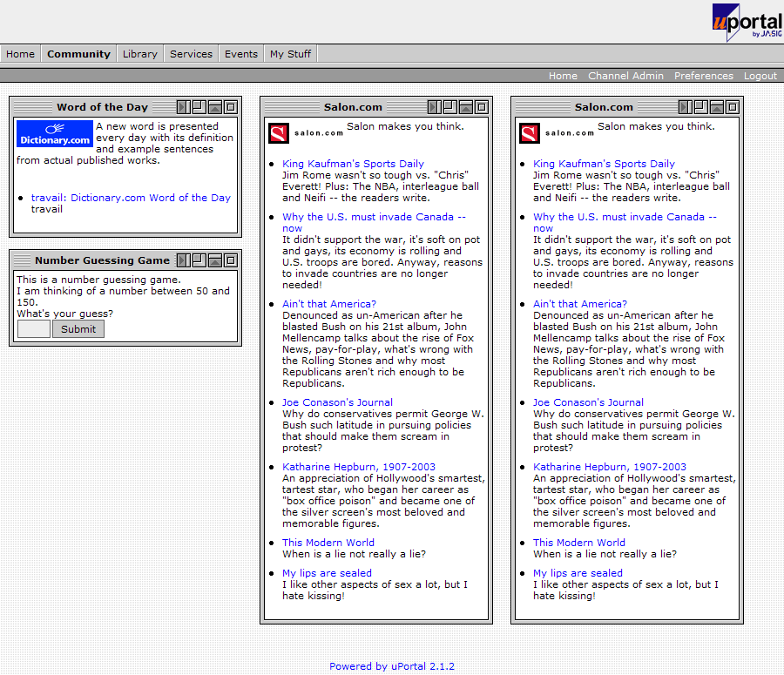Click the arrow-and-bar icon on second Salon.com channel
Screen dimensions: 784x675
[x=686, y=107]
